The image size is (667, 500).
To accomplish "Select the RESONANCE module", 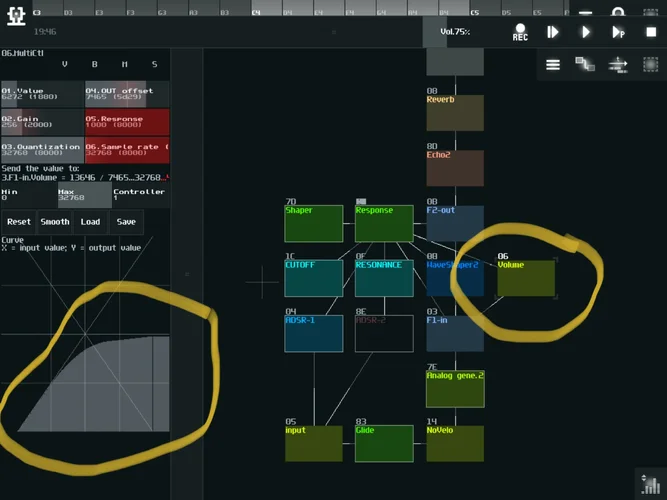I will 384,278.
